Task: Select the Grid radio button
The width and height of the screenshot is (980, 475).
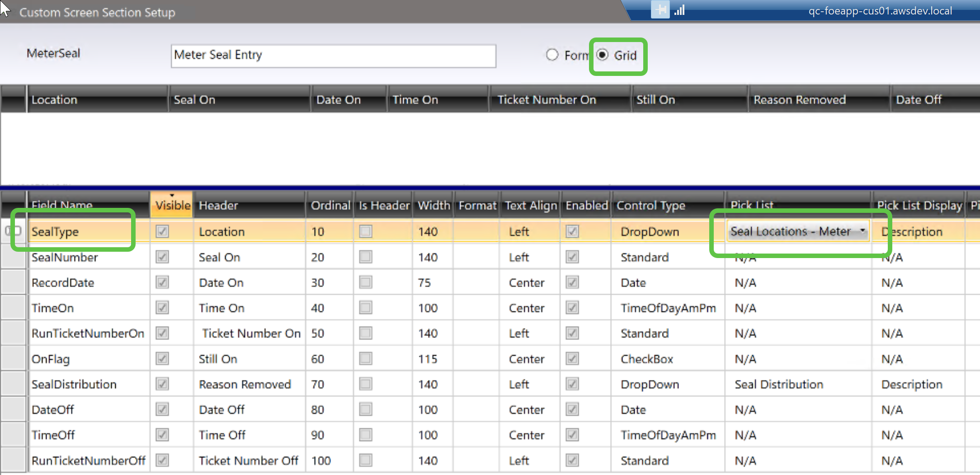Action: pos(603,55)
